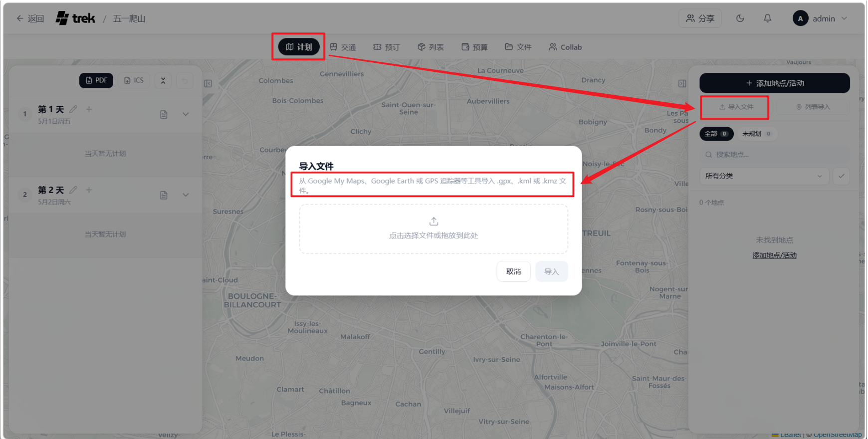Screen dimensions: 868x439
Task: Filter places by 全部
Action: click(x=716, y=134)
